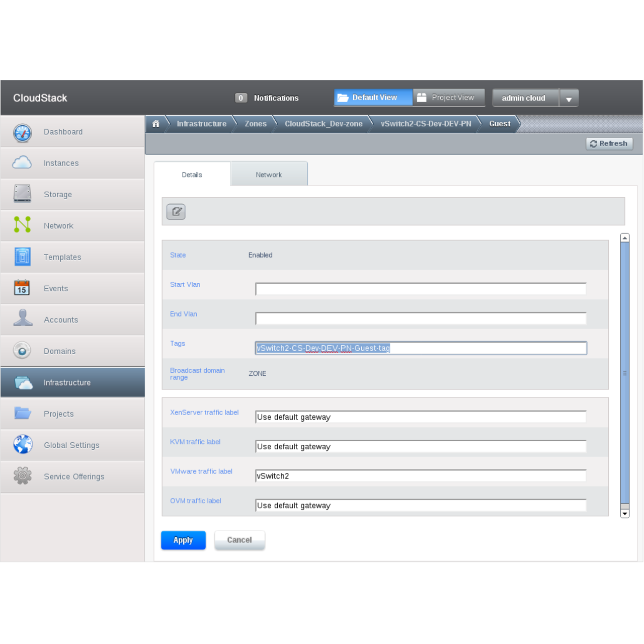This screenshot has width=644, height=644.
Task: Switch to the Network tab
Action: pos(269,175)
